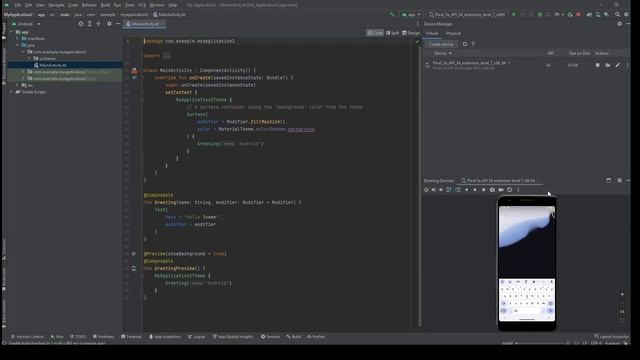Screen dimensions: 640x360
Task: Click the refresh icon next to Create device
Action: point(465,44)
